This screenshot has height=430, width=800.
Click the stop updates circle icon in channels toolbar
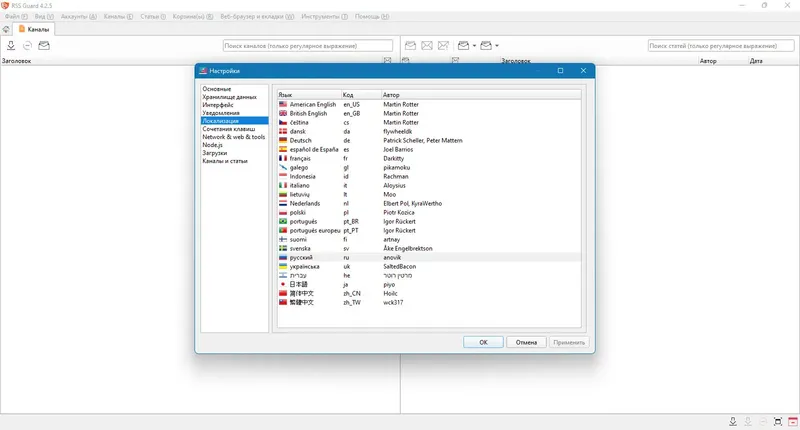click(x=28, y=45)
